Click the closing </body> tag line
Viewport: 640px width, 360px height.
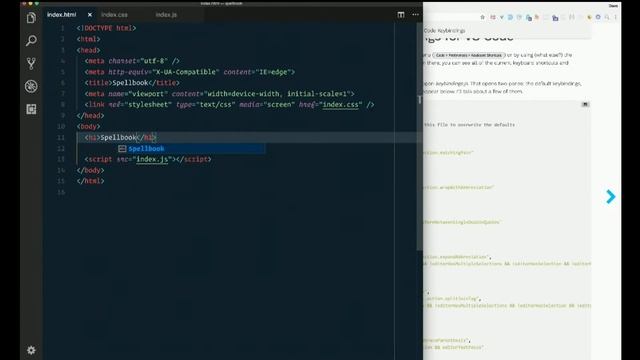click(x=90, y=170)
